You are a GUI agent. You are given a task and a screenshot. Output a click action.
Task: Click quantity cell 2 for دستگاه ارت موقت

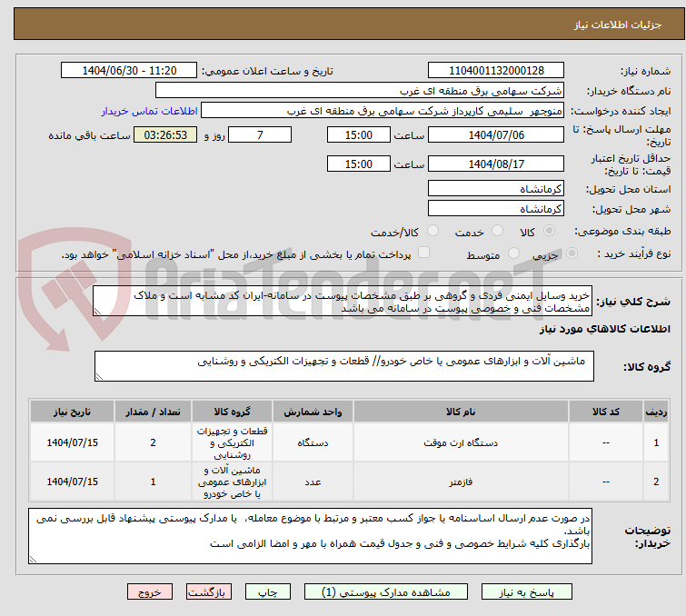[154, 442]
